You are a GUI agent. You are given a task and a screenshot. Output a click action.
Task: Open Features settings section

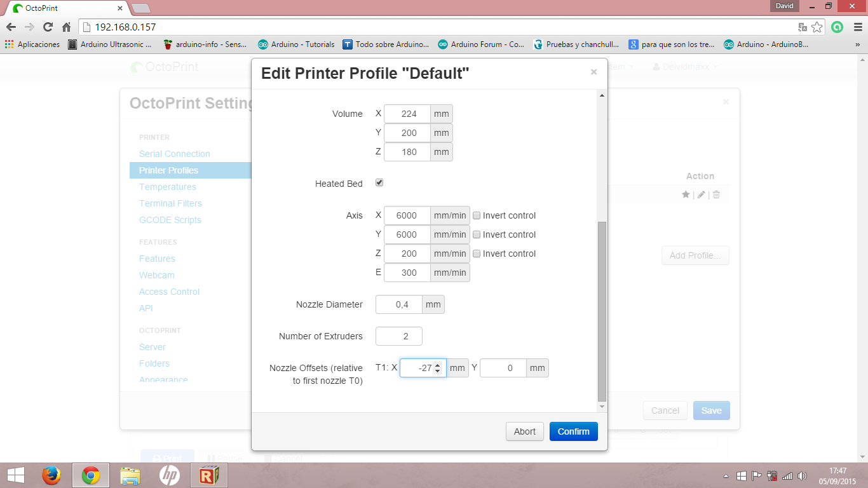coord(157,259)
